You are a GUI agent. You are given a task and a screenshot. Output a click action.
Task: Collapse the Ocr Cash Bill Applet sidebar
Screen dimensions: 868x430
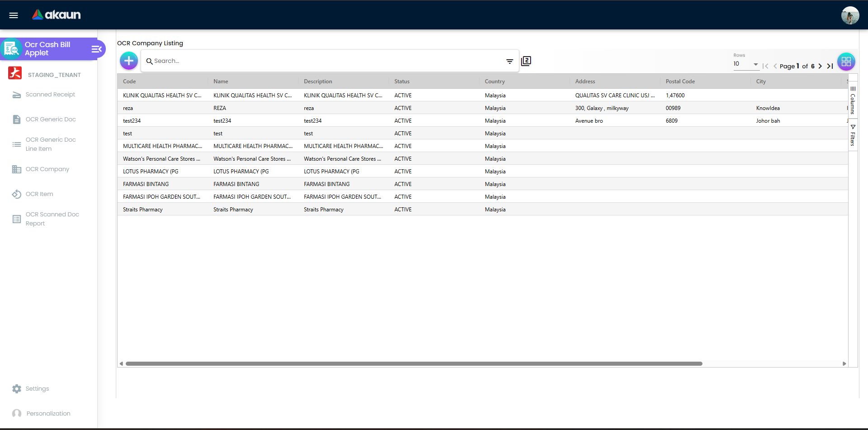point(96,49)
